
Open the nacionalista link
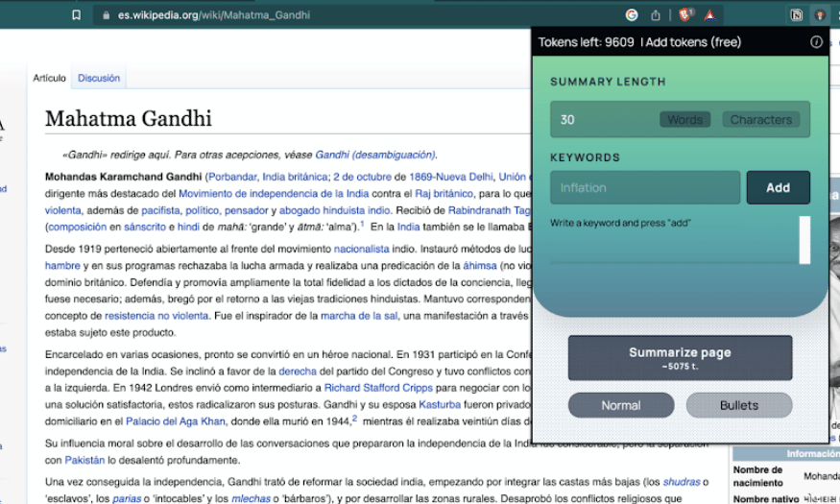tap(362, 249)
